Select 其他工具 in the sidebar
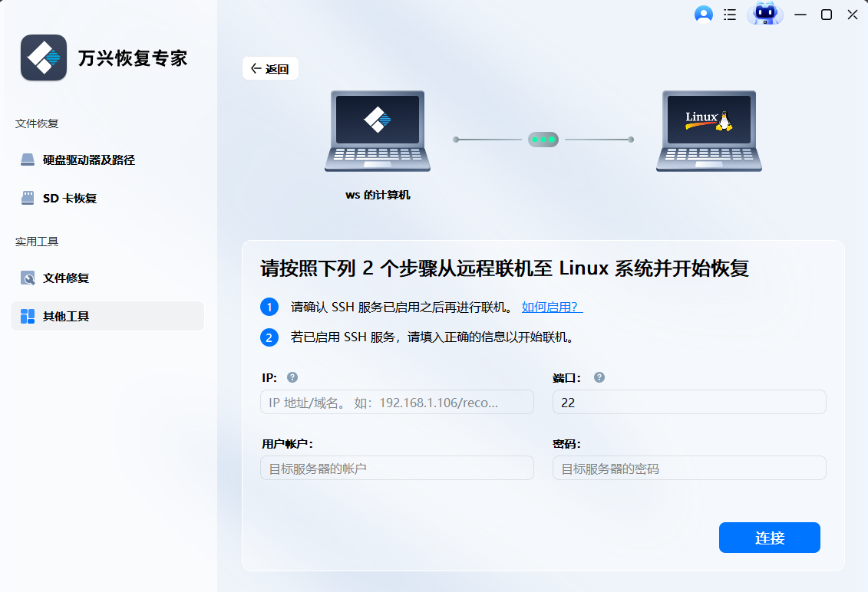The image size is (868, 592). click(107, 316)
